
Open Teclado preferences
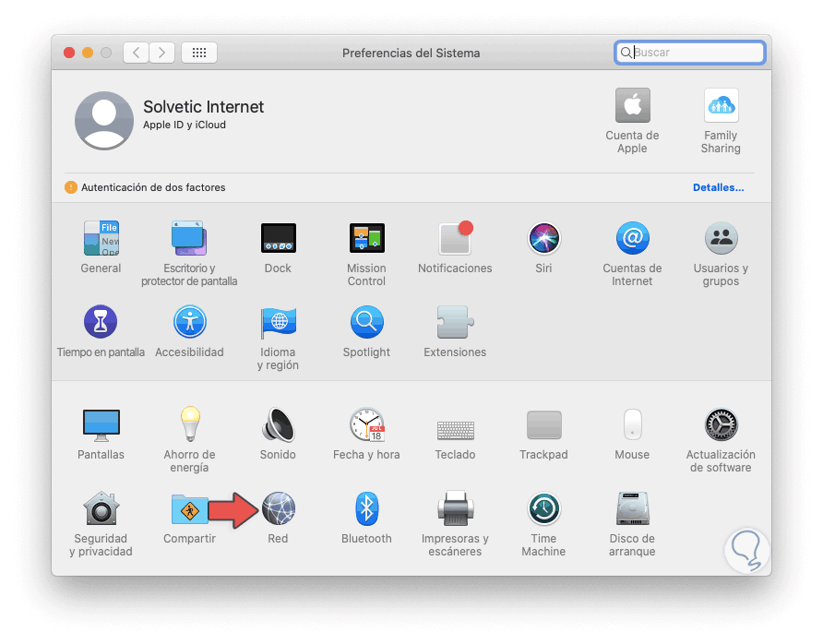(x=456, y=430)
